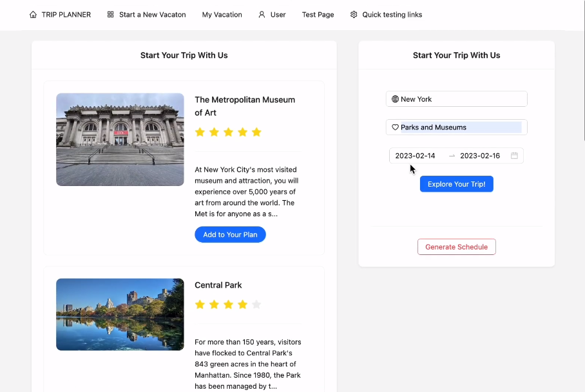Click the Add to Your Plan button

(x=230, y=235)
